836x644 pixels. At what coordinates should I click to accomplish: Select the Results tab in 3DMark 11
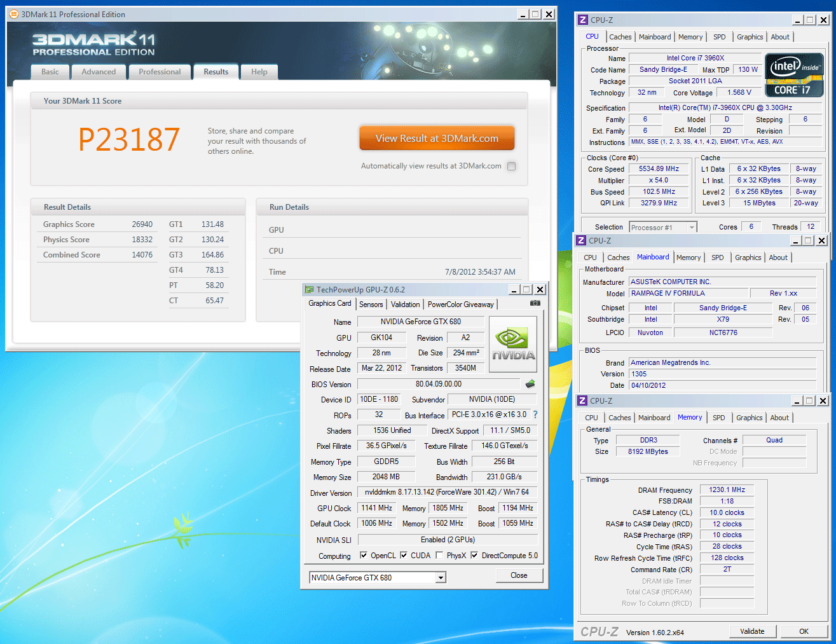pyautogui.click(x=216, y=72)
